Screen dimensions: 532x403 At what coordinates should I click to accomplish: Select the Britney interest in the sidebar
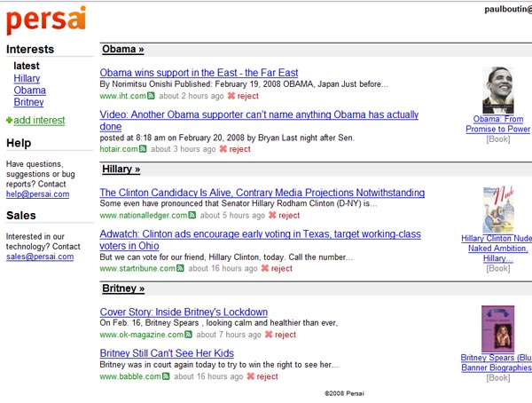[x=28, y=102]
